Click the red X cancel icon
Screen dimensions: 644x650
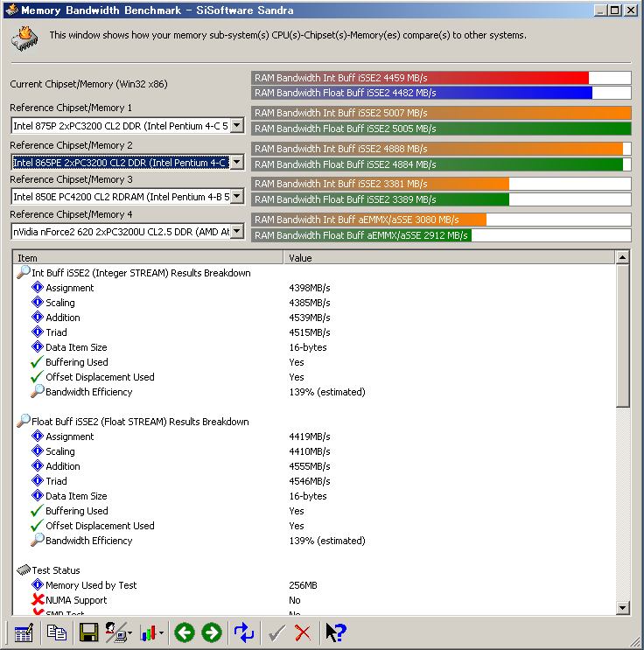[x=303, y=633]
